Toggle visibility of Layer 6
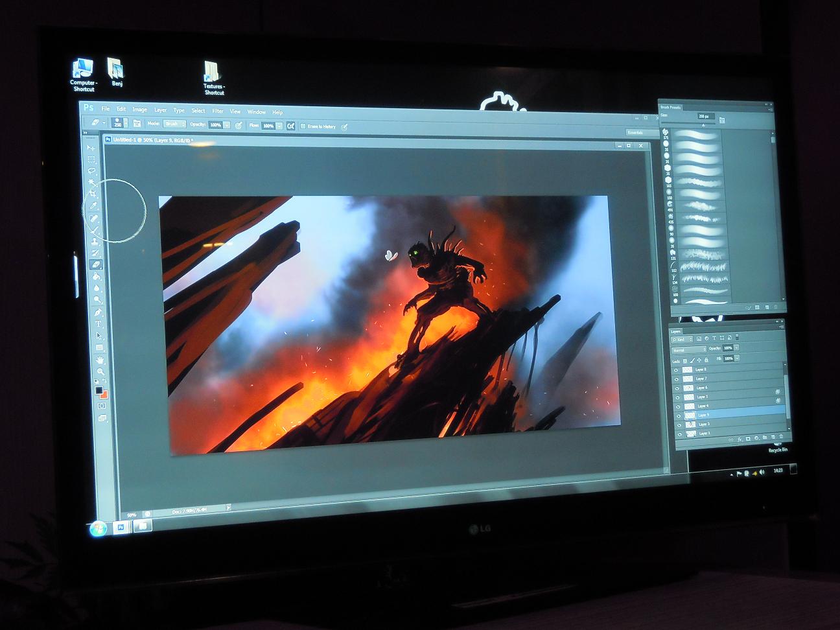This screenshot has height=630, width=840. (x=678, y=388)
